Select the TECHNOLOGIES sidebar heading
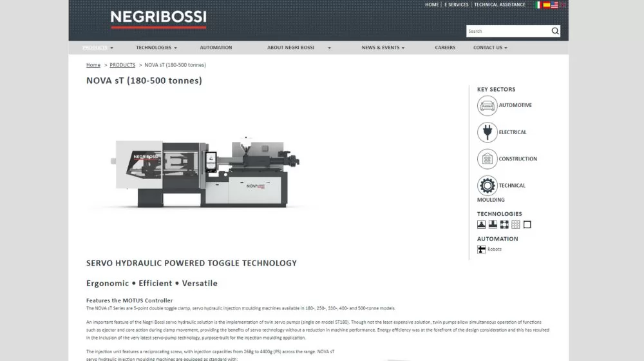 tap(500, 214)
